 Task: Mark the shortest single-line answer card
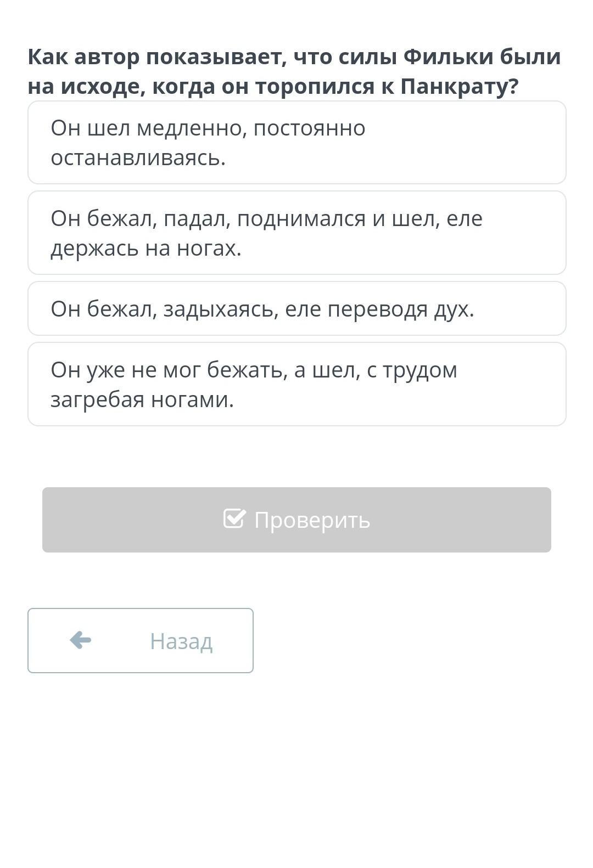coord(296,308)
